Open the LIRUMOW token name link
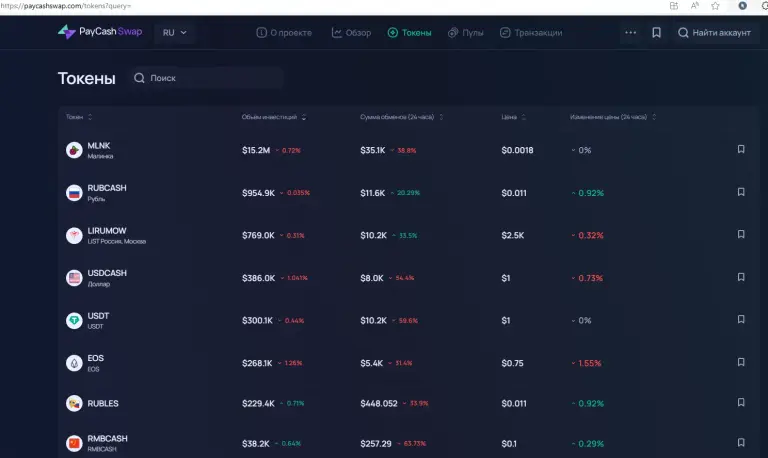This screenshot has width=768, height=458. click(x=107, y=231)
